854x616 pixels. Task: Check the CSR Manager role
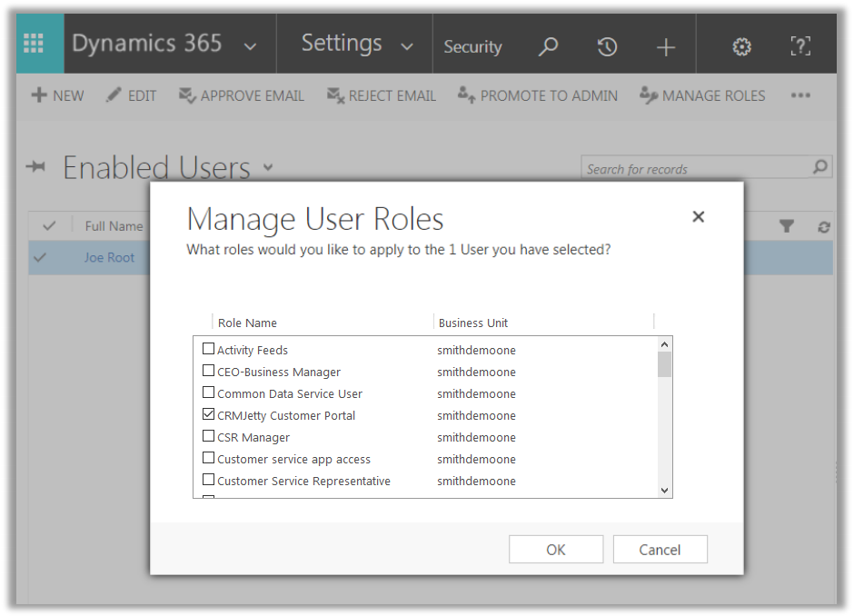tap(208, 436)
